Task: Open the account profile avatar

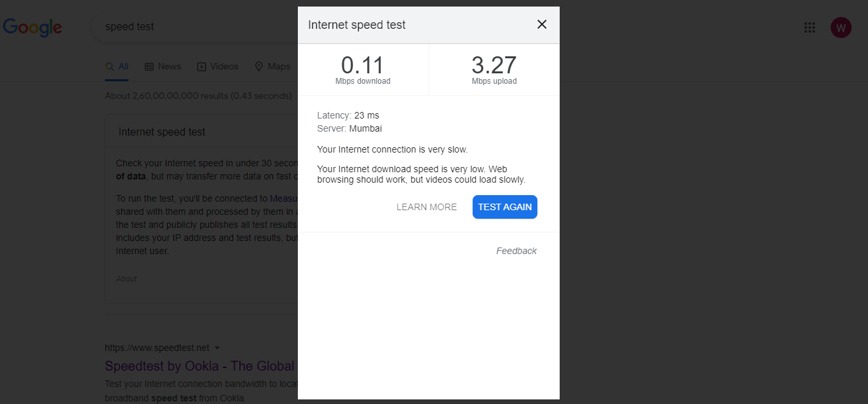Action: point(841,28)
